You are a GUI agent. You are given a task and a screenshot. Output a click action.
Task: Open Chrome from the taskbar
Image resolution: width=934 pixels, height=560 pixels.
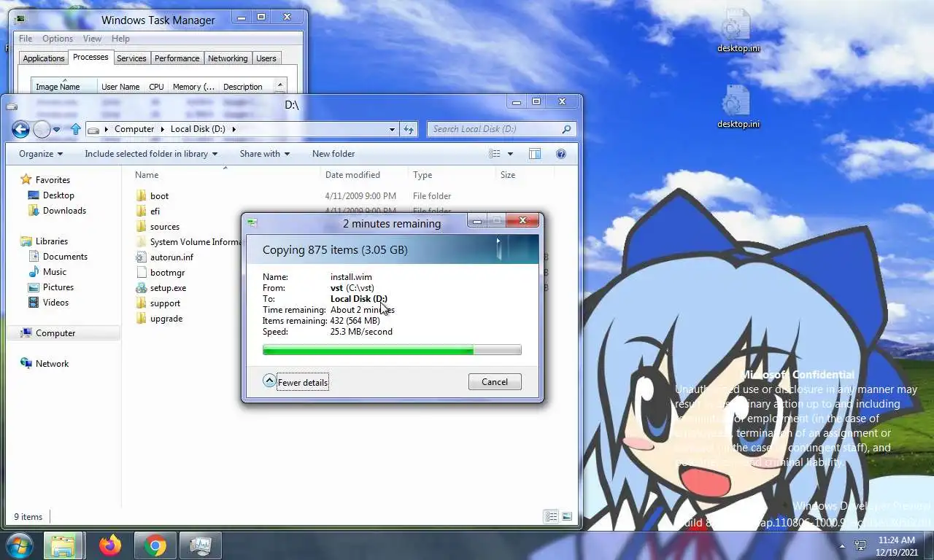155,545
